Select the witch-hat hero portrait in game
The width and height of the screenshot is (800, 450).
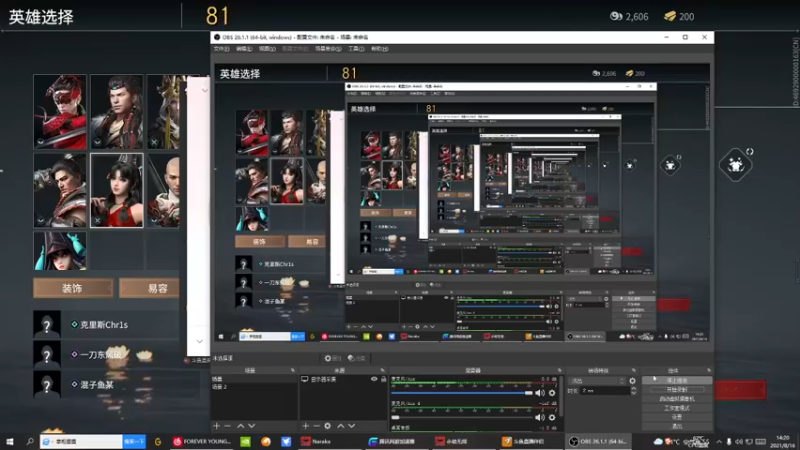pyautogui.click(x=60, y=251)
